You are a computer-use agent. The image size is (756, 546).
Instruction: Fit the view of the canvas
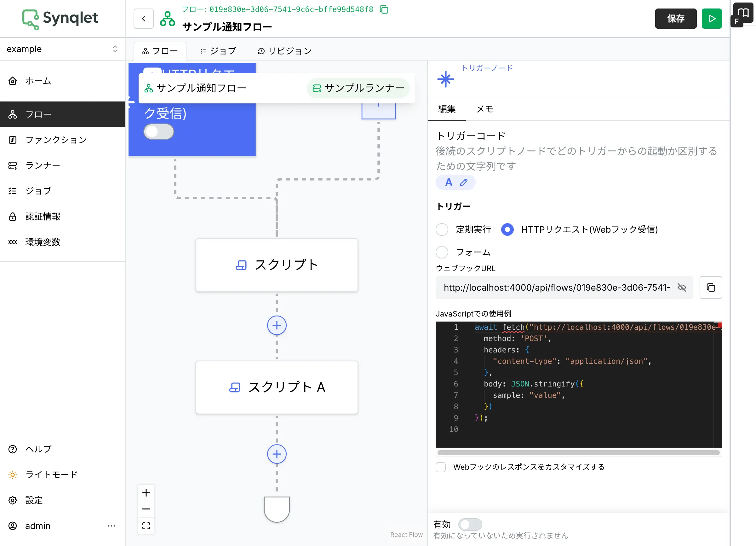click(146, 526)
